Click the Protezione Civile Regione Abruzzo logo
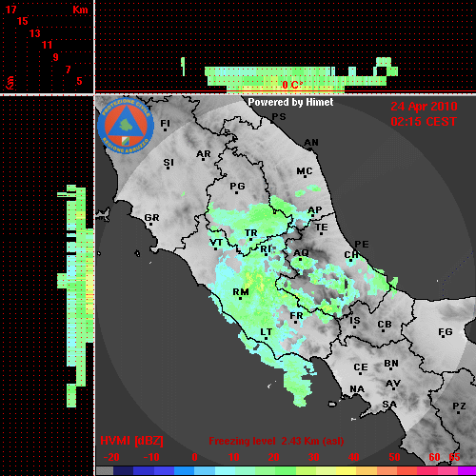 126,127
